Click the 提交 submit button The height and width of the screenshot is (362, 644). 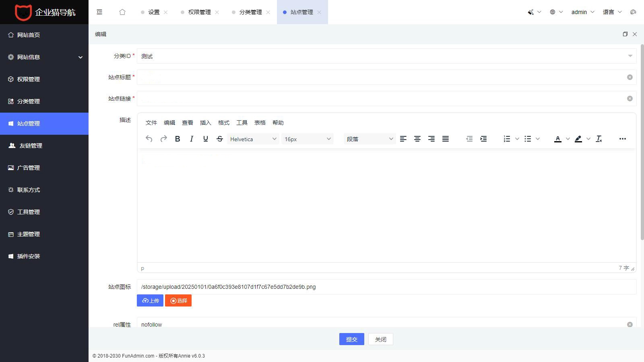351,339
